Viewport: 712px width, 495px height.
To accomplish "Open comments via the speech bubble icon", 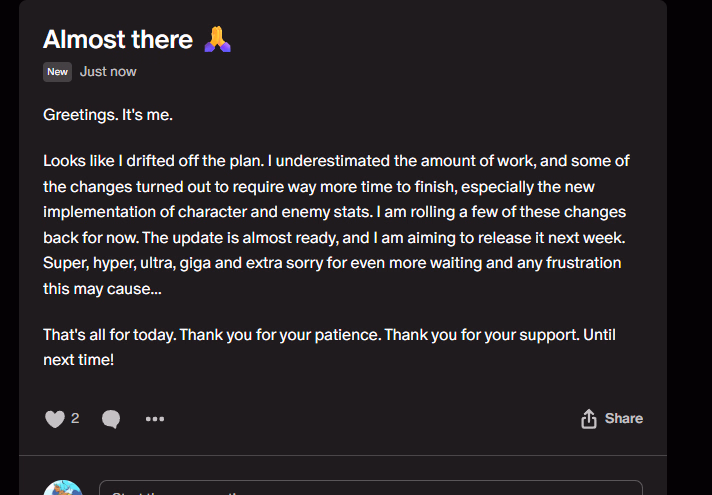I will click(111, 419).
